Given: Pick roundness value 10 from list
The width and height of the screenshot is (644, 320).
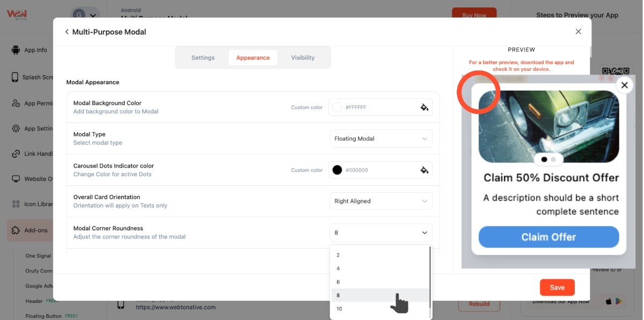Looking at the screenshot, I should click(x=339, y=309).
